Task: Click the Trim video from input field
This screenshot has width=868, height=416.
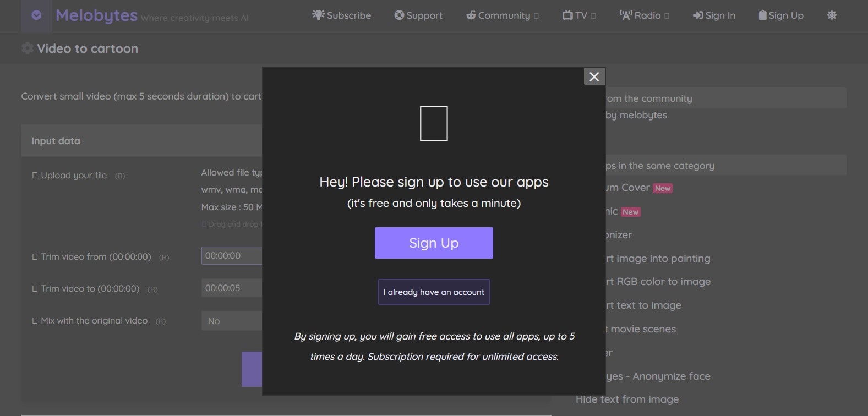Action: pos(232,256)
